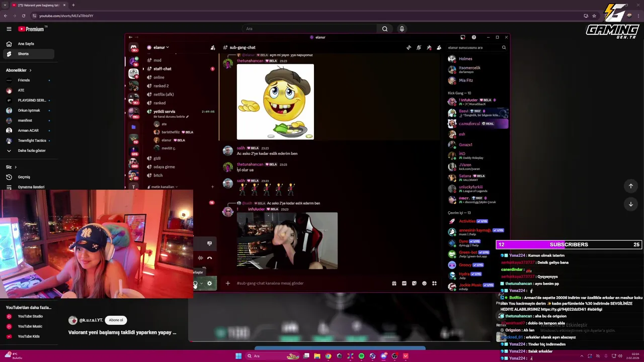Open the YouTube hamburger guide menu
The width and height of the screenshot is (644, 362).
coord(9,29)
